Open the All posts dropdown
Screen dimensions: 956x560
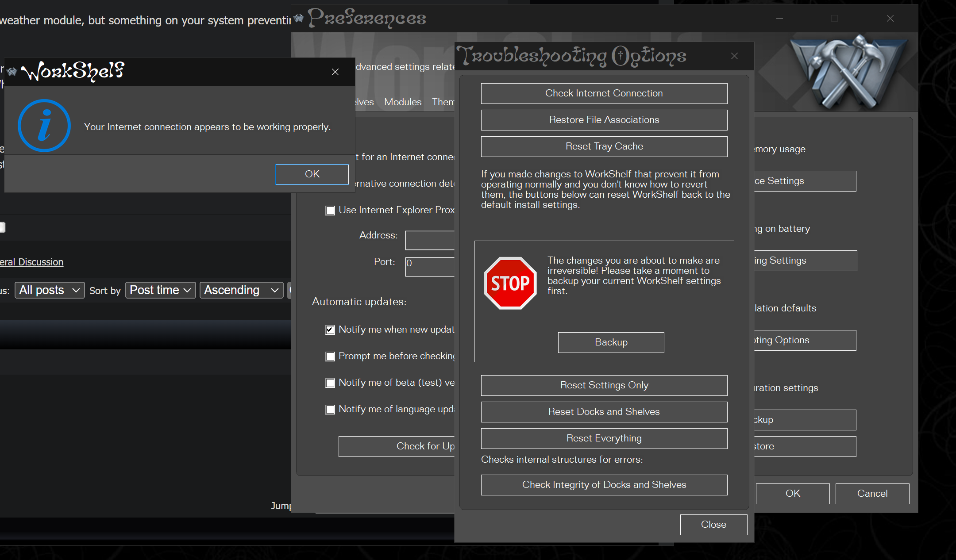coord(50,290)
